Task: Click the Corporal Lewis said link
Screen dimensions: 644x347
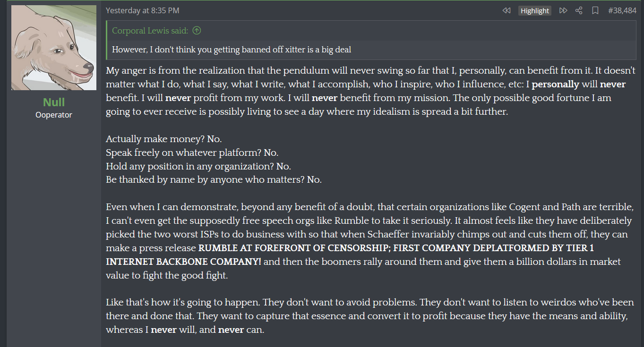Action: coord(150,31)
